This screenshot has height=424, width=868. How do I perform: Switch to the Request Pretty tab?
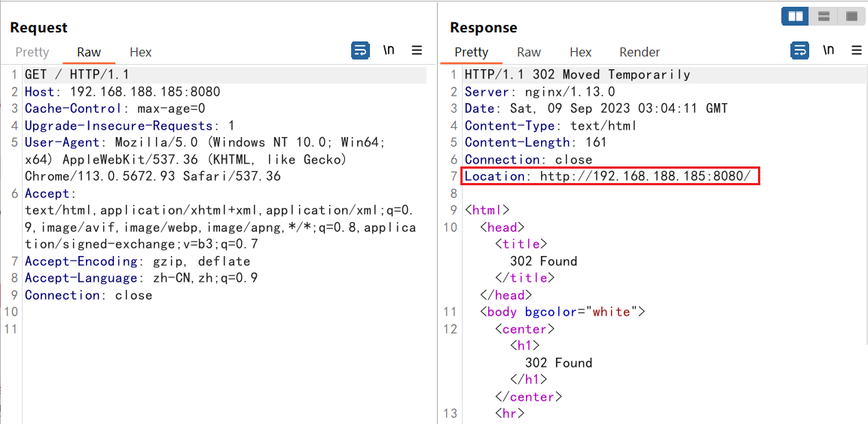tap(32, 52)
